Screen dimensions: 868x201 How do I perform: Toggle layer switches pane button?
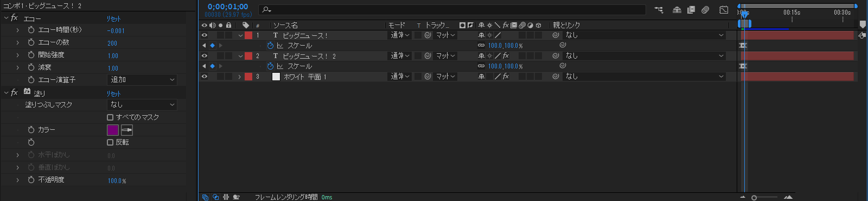(x=205, y=197)
